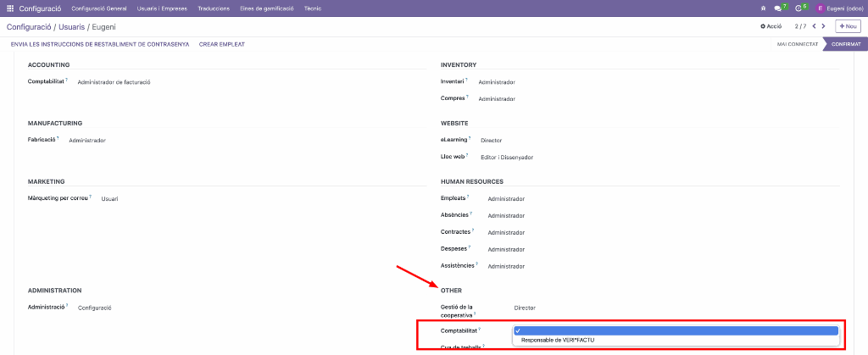The width and height of the screenshot is (868, 355).
Task: Select the blank checked dropdown option
Action: click(676, 330)
